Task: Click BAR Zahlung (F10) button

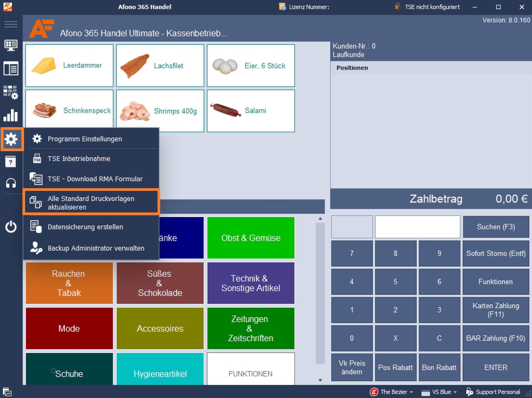Action: tap(496, 338)
